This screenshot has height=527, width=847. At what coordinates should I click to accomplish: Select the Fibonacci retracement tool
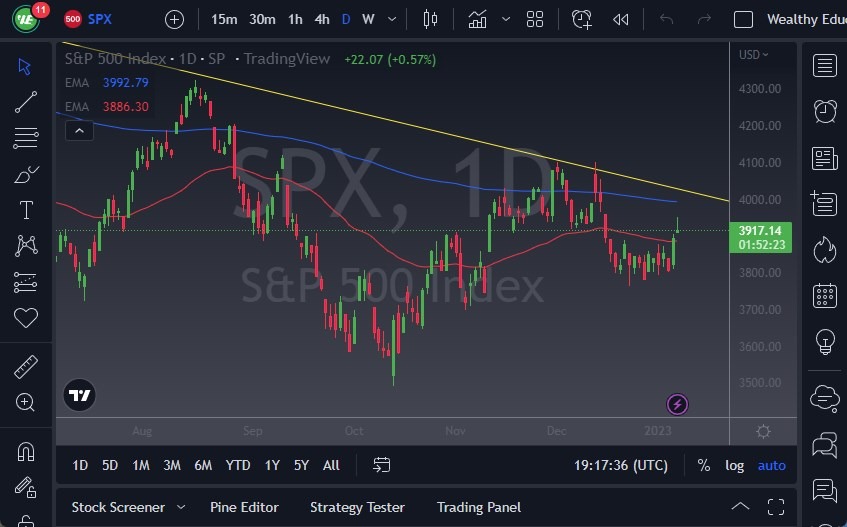pos(25,138)
